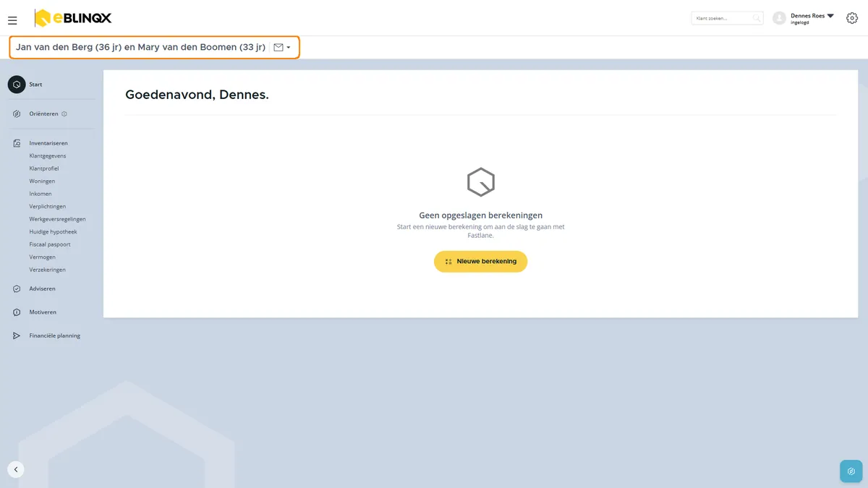Open the Financiële planning arrow icon
Image resolution: width=868 pixels, height=488 pixels.
(17, 335)
